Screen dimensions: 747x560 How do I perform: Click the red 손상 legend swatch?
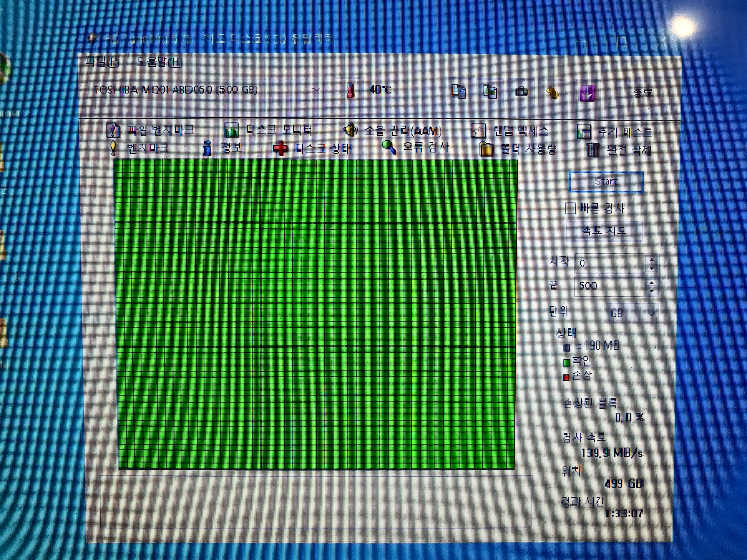566,377
